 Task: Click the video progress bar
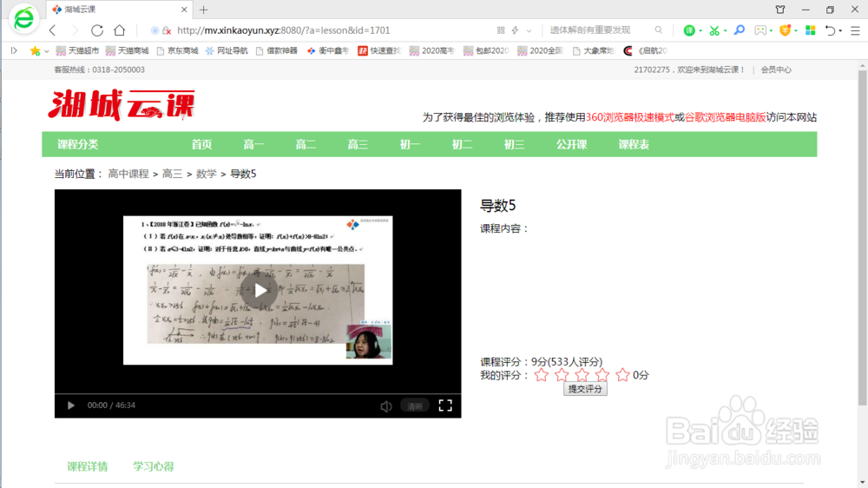(x=258, y=394)
